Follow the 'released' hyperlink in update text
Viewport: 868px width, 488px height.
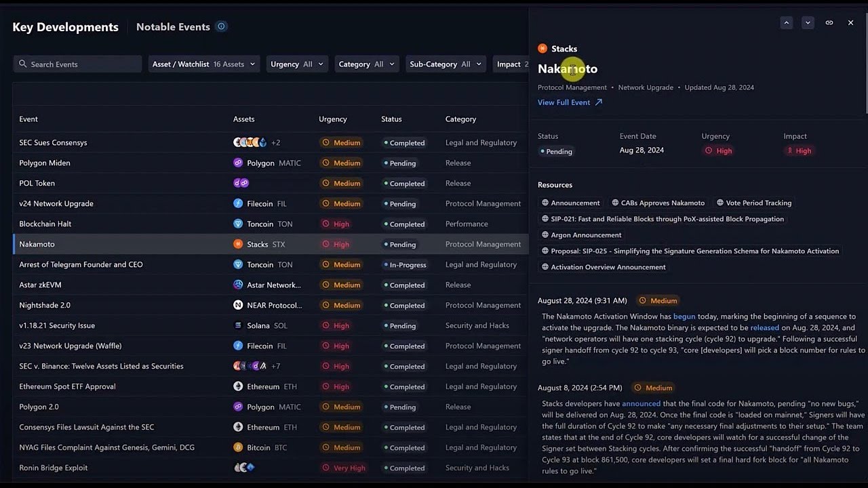[x=765, y=327]
